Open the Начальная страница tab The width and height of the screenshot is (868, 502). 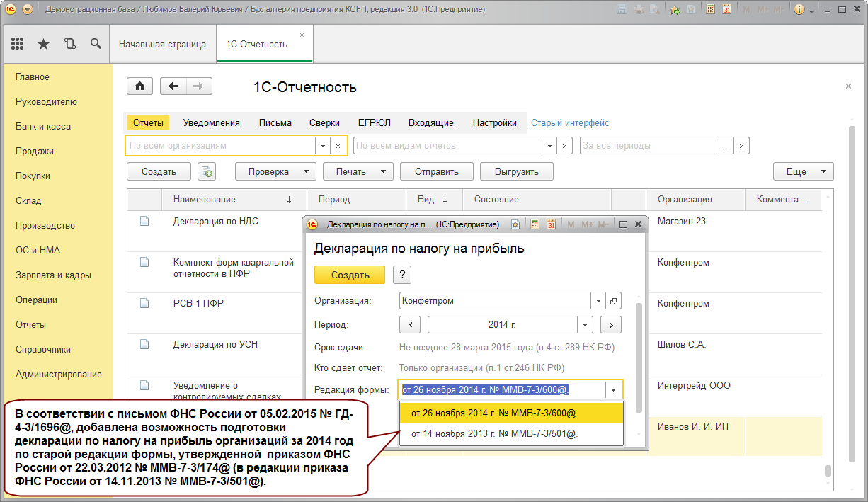click(162, 44)
